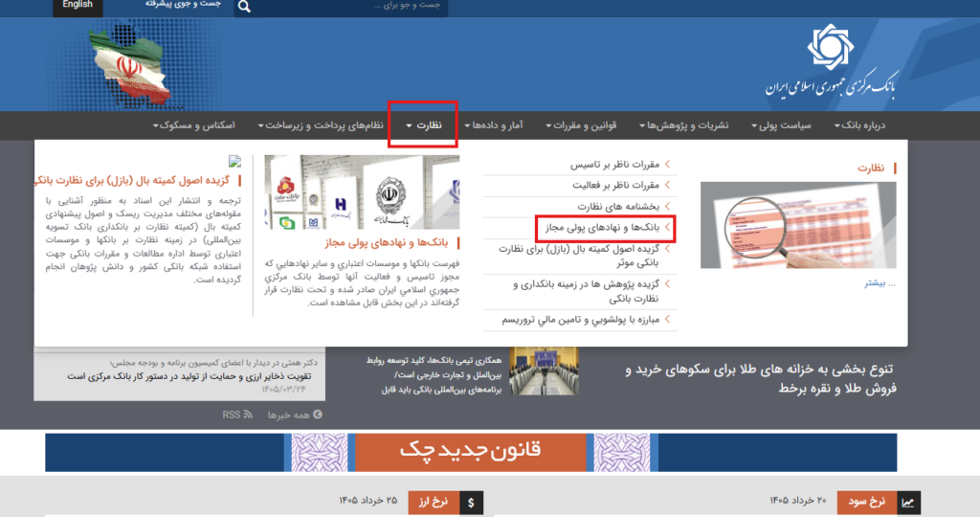Select گزیده پژوهش ها در زمینه بانکداری entry
This screenshot has width=980, height=517.
tap(587, 291)
